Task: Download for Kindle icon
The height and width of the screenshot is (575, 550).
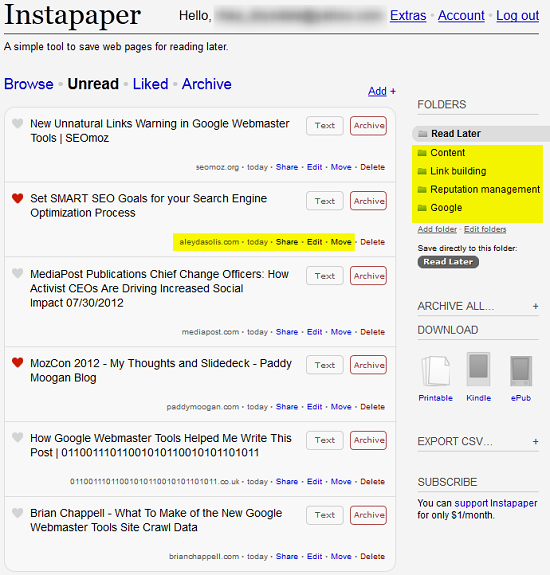Action: pyautogui.click(x=478, y=369)
